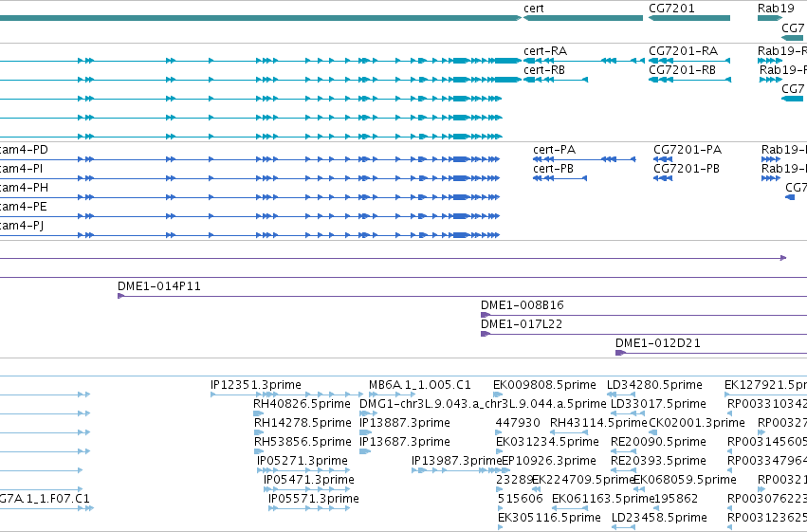Screen dimensions: 807x532
Task: Select the MB6A.1_1.O05.C1 label
Action: click(420, 385)
